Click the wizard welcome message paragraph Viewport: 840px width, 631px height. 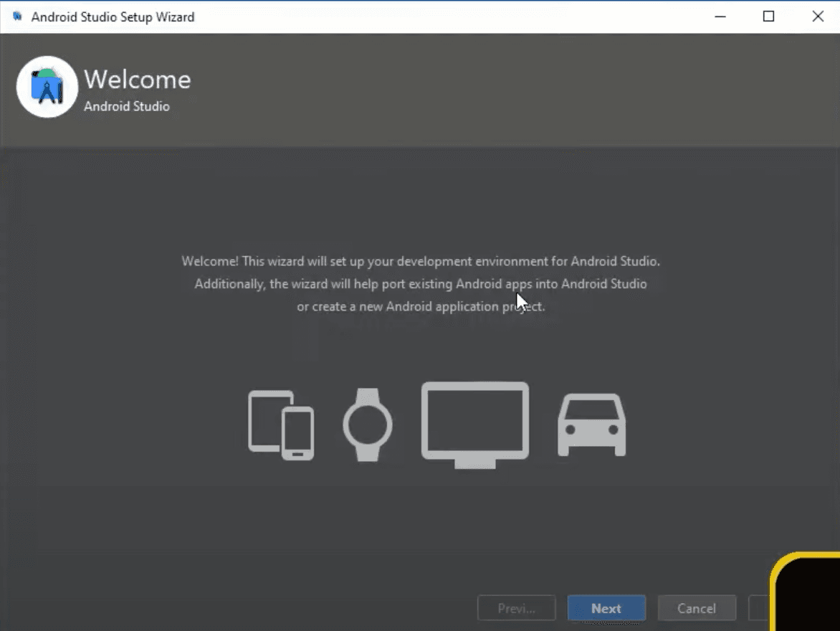tap(420, 283)
